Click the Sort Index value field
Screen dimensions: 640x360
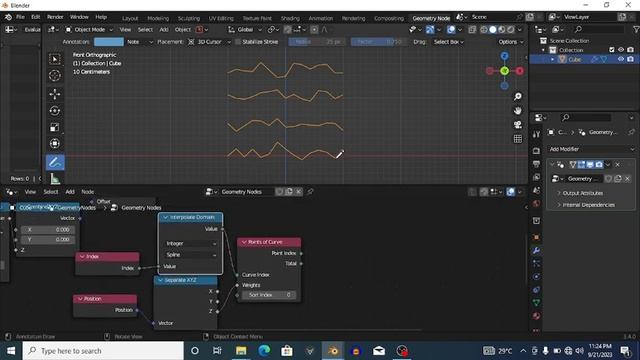coord(269,295)
